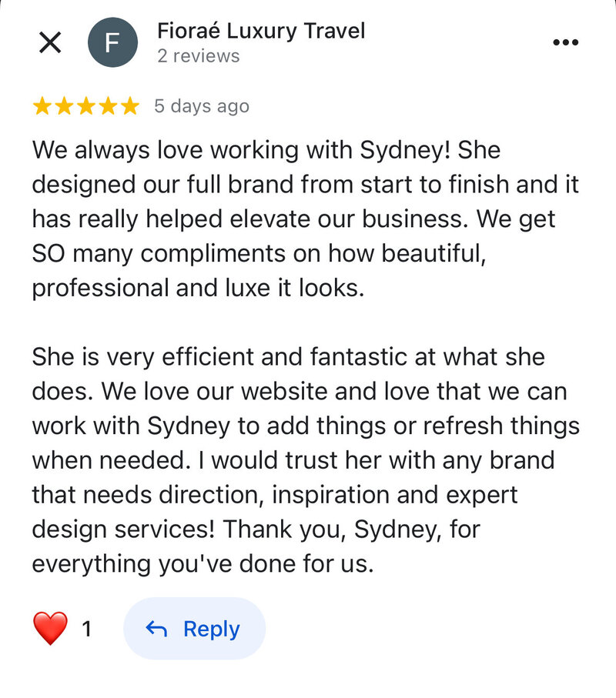616x698 pixels.
Task: Close the review with the X icon
Action: click(50, 42)
